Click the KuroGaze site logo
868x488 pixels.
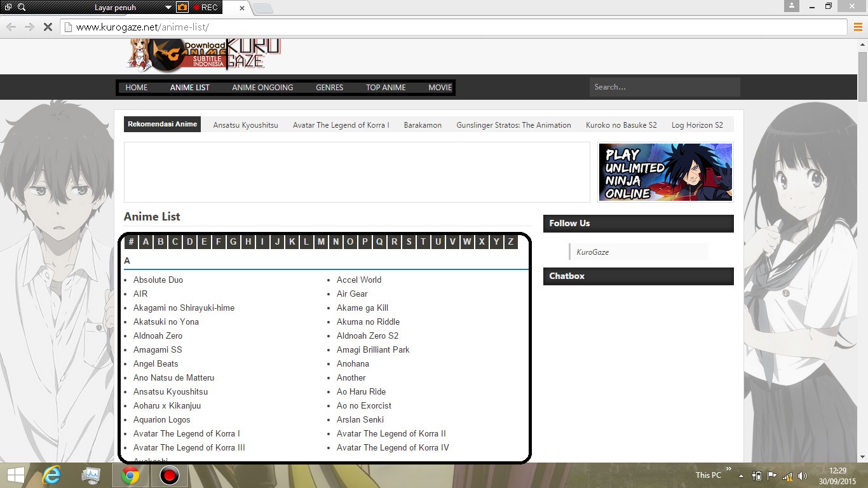(x=203, y=55)
